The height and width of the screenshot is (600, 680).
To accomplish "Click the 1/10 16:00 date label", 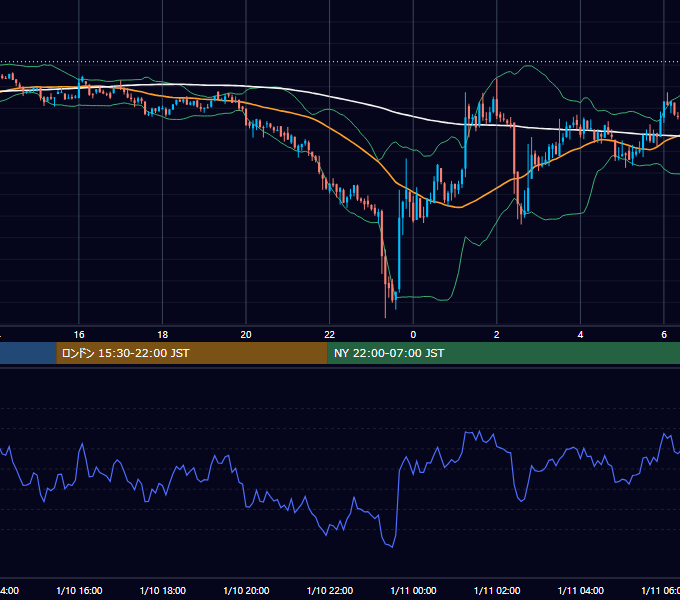I will pos(79,590).
